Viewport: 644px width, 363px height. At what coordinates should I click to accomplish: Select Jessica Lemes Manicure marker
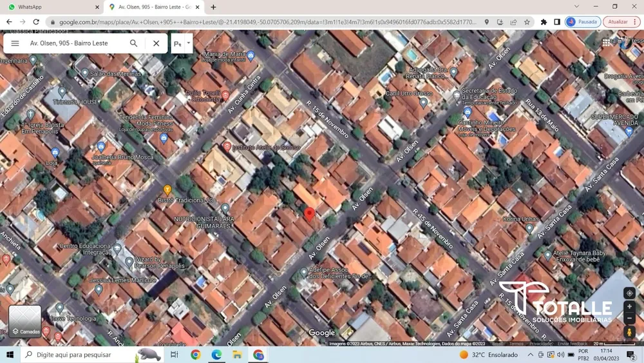click(x=99, y=289)
